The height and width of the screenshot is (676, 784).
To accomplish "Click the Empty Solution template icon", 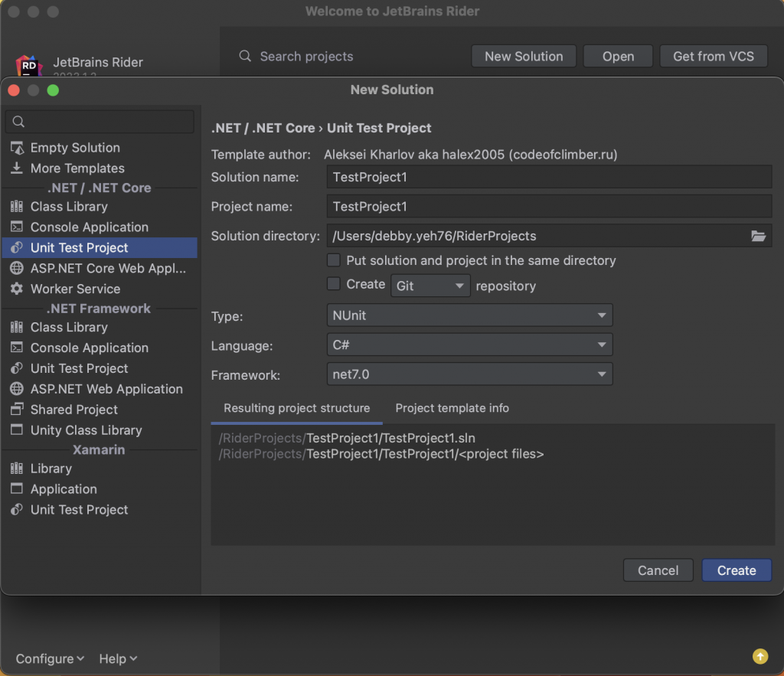I will pos(17,148).
